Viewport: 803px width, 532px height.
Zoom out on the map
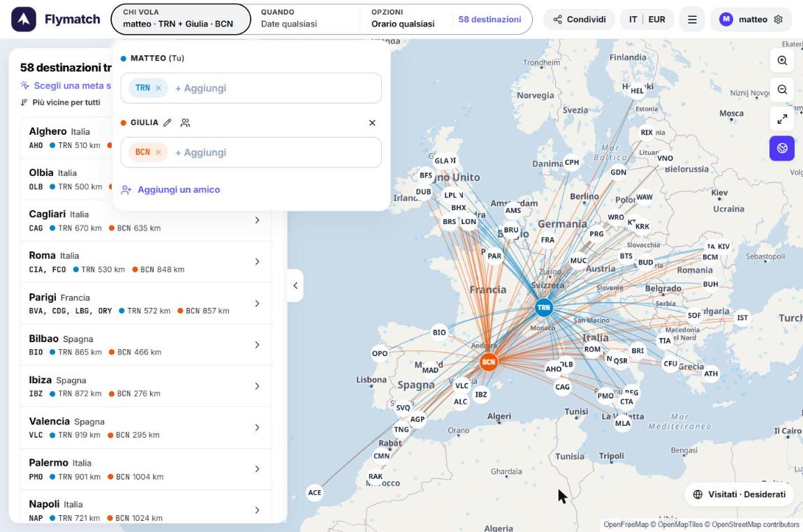pyautogui.click(x=782, y=89)
